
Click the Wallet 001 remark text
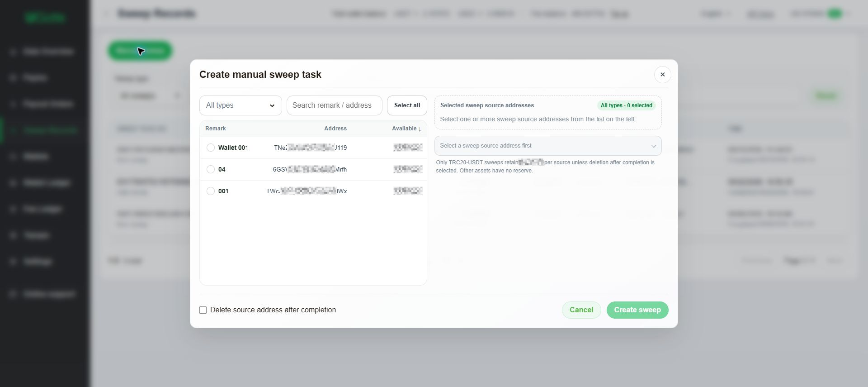coord(233,148)
